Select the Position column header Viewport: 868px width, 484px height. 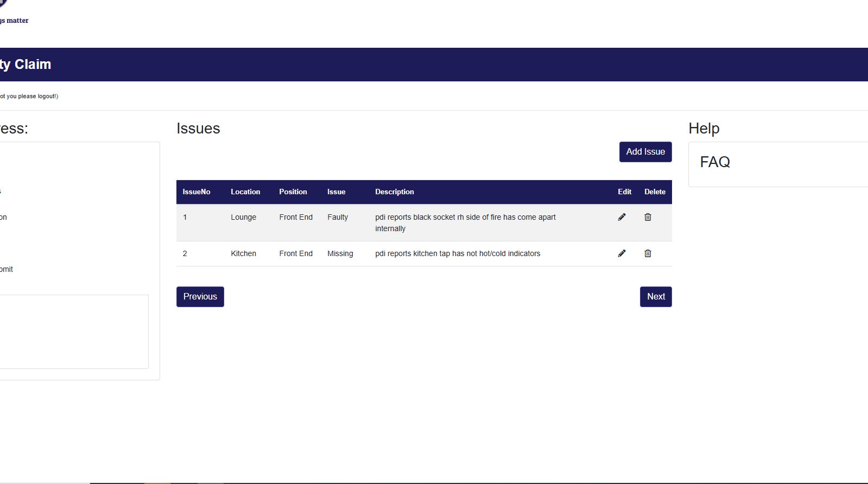(x=293, y=192)
